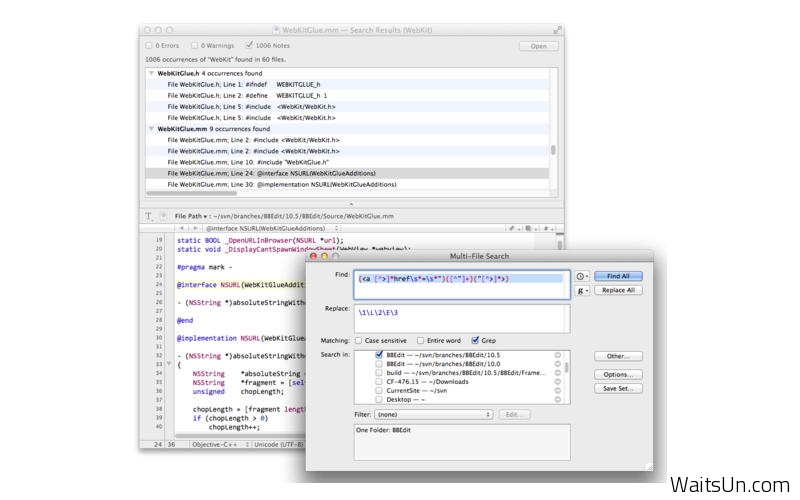Open the Filter (none) dropdown

coord(434,415)
